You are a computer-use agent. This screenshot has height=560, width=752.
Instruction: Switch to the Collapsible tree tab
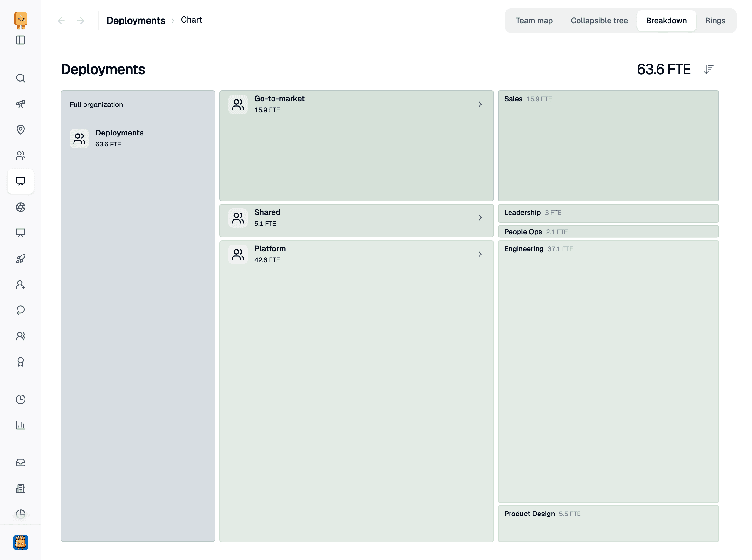pos(599,21)
